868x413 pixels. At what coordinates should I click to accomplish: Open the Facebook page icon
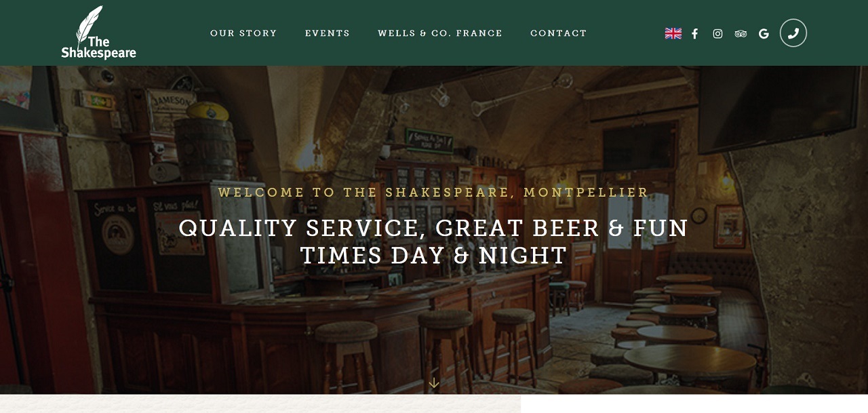pos(694,33)
